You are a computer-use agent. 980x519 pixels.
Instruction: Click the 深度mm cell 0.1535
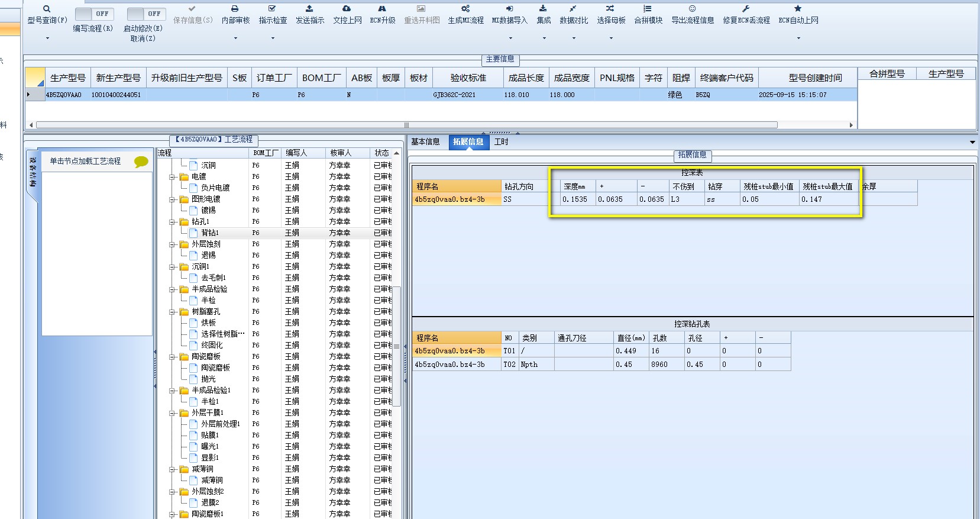point(577,199)
